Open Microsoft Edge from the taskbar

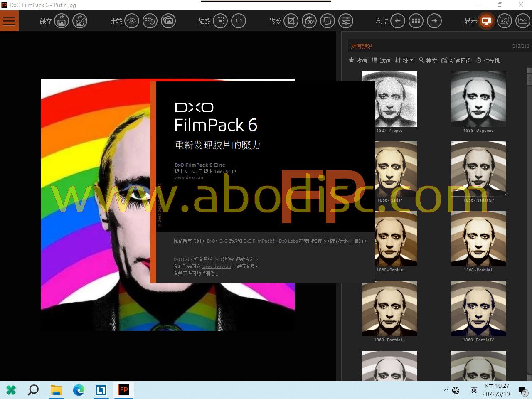point(79,390)
